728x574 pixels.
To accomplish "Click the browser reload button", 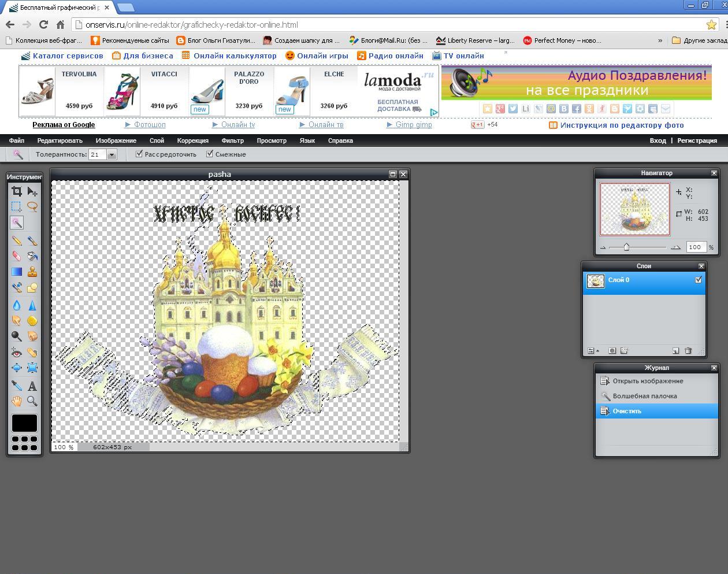I will [43, 24].
